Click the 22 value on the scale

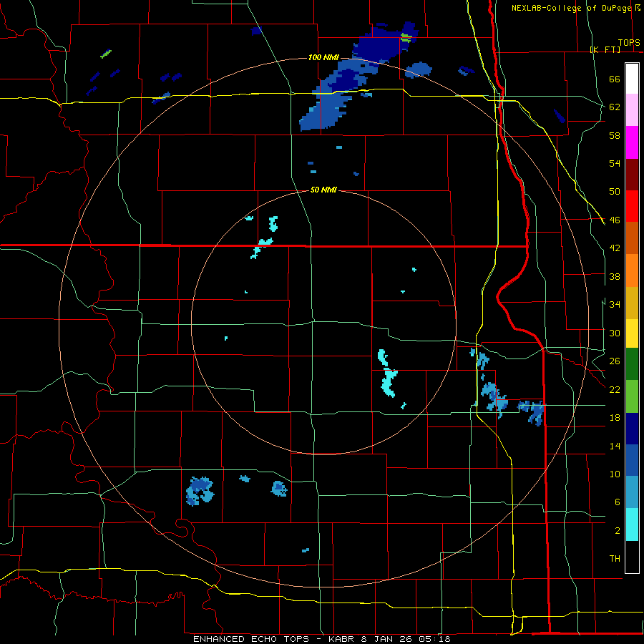tap(615, 389)
